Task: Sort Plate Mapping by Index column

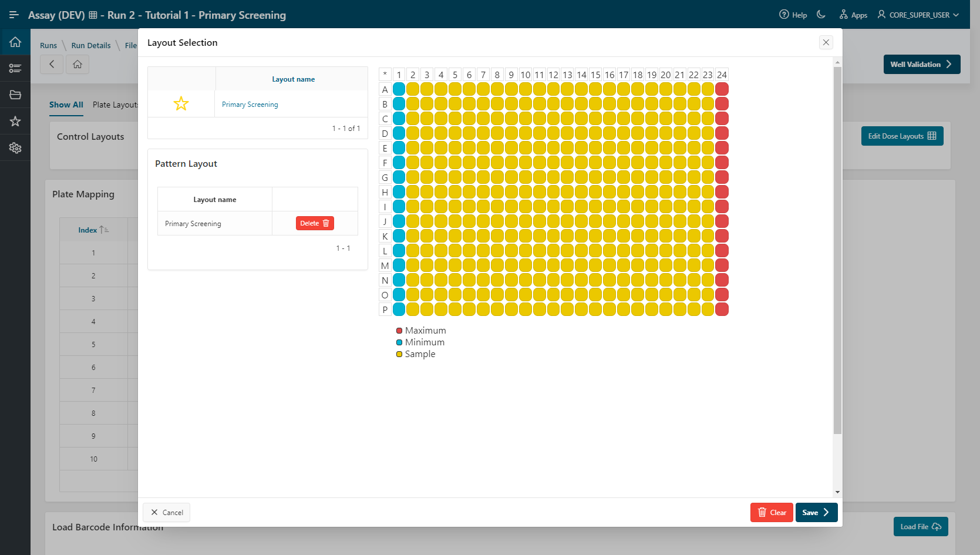Action: click(93, 230)
